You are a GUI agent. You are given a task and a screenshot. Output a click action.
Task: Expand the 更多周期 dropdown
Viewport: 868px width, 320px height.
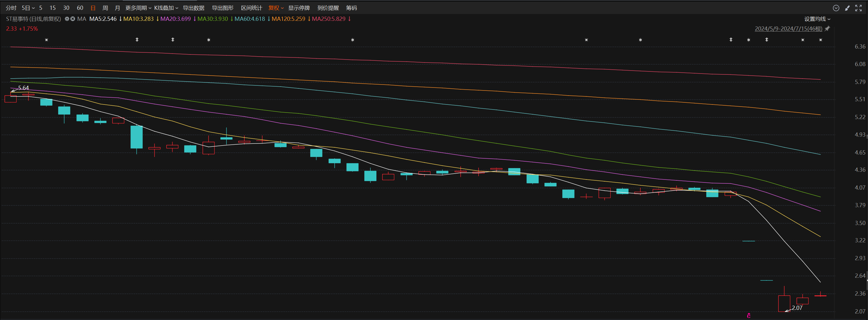138,8
